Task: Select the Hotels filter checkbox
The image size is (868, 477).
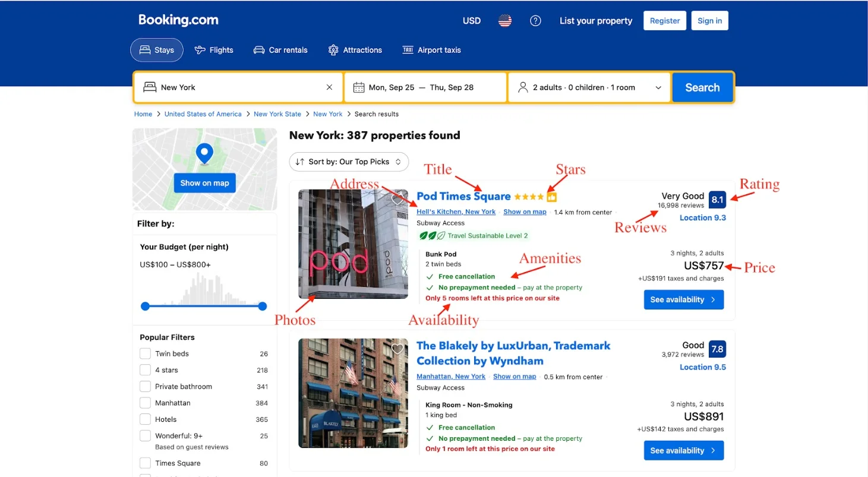Action: pos(145,419)
